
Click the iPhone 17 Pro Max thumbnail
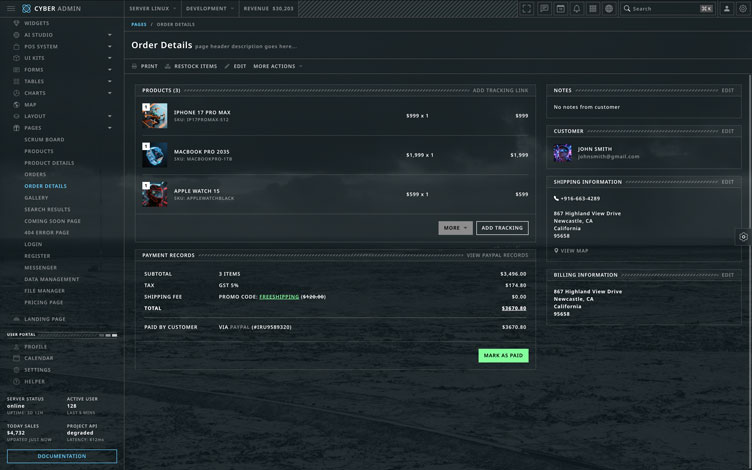(155, 116)
